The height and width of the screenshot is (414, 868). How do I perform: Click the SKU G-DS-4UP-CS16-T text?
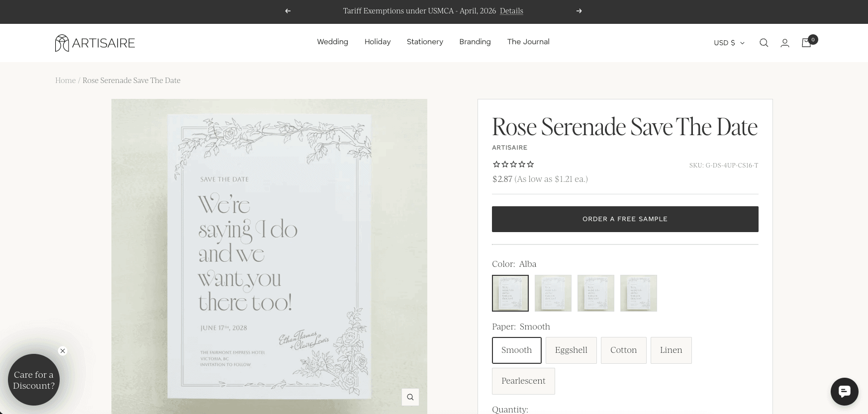[724, 166]
